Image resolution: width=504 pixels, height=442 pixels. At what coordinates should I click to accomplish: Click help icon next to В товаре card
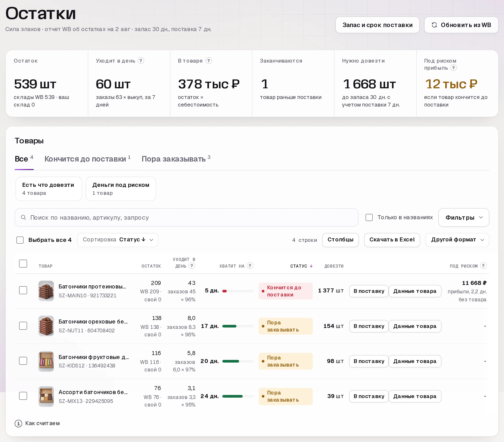coord(209,61)
